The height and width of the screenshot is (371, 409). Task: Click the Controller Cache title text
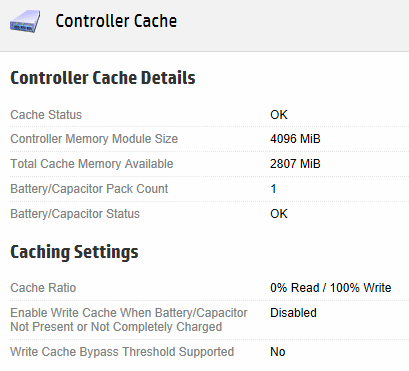point(116,21)
